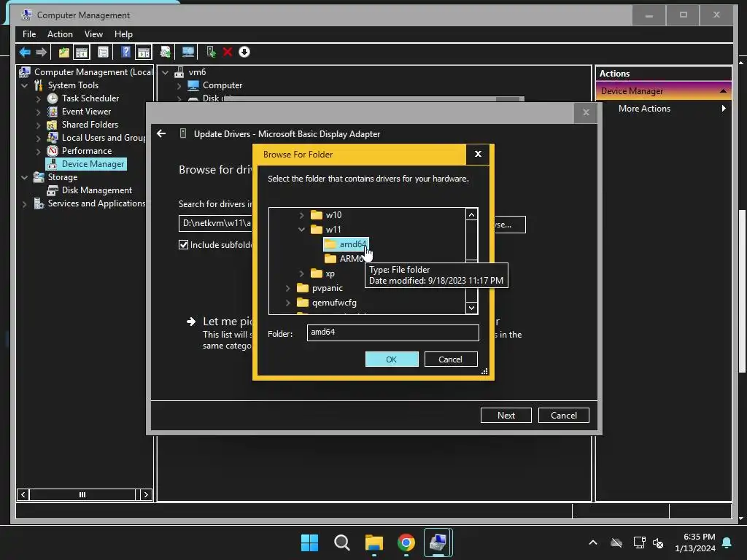Expand the pvpanic folder
This screenshot has width=747, height=560.
287,288
